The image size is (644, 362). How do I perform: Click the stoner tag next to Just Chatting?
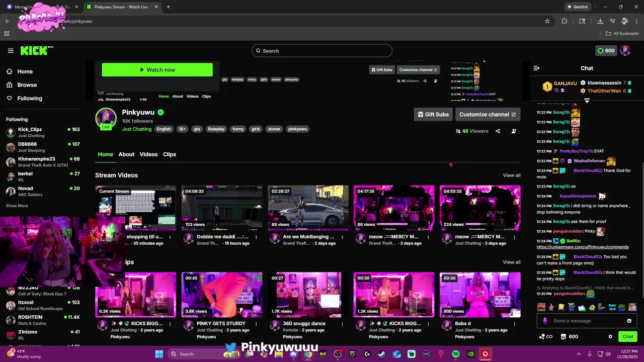coord(274,129)
